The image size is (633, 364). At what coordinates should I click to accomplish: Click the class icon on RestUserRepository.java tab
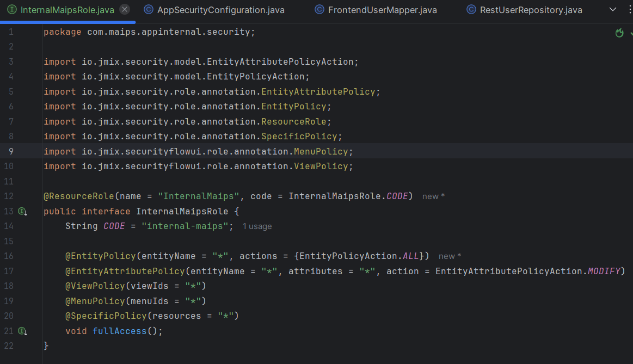coord(470,9)
